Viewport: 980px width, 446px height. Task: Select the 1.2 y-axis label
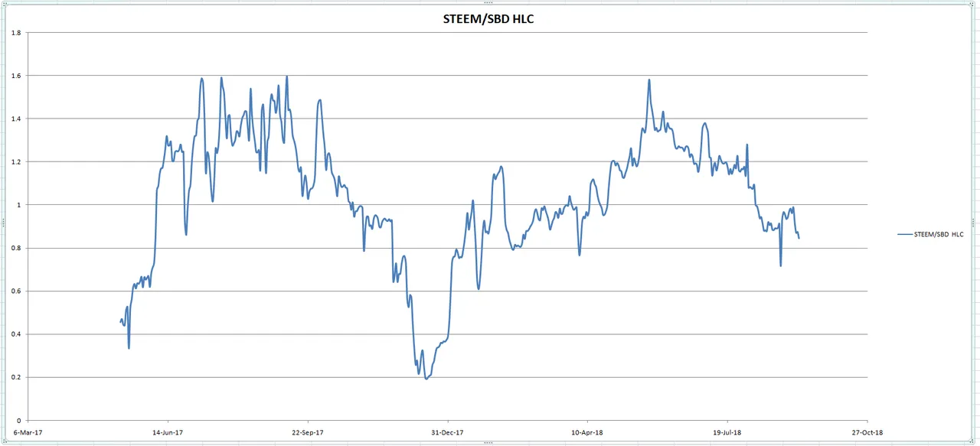(17, 162)
